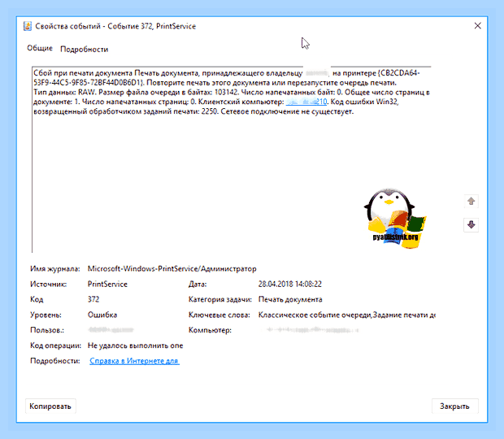Select the date value 28.04.2018 14:08:22
Screen dimensions: 504x439
pos(290,284)
